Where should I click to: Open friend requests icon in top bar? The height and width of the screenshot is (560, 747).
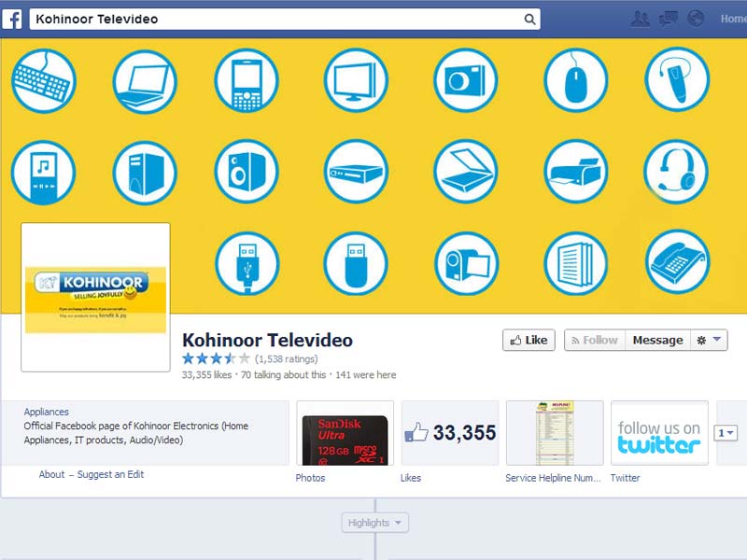[x=640, y=19]
